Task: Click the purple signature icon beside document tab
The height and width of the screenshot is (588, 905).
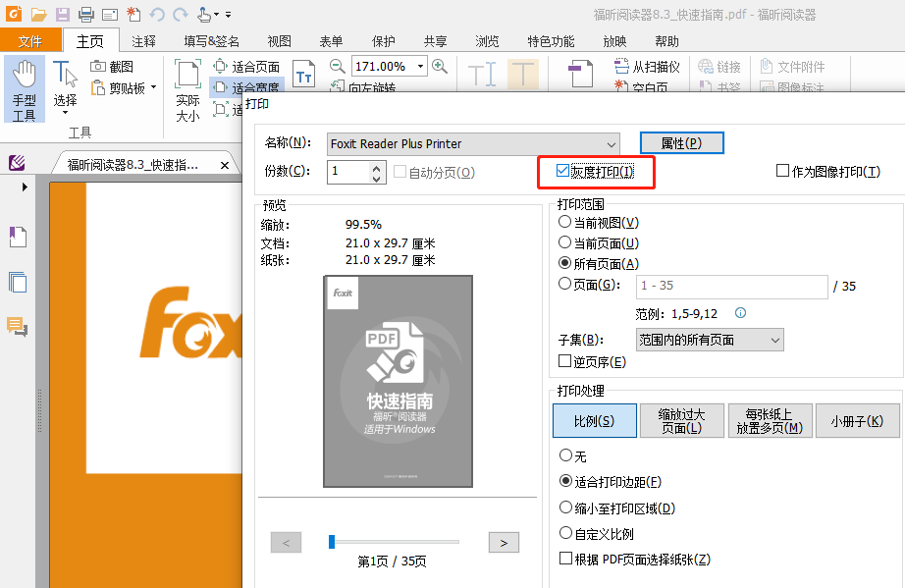Action: 17,163
